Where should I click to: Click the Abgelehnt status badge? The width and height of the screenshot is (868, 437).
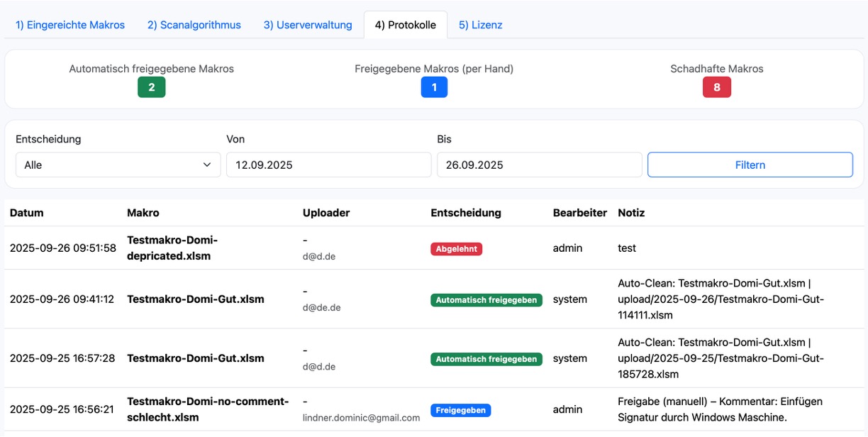tap(456, 248)
